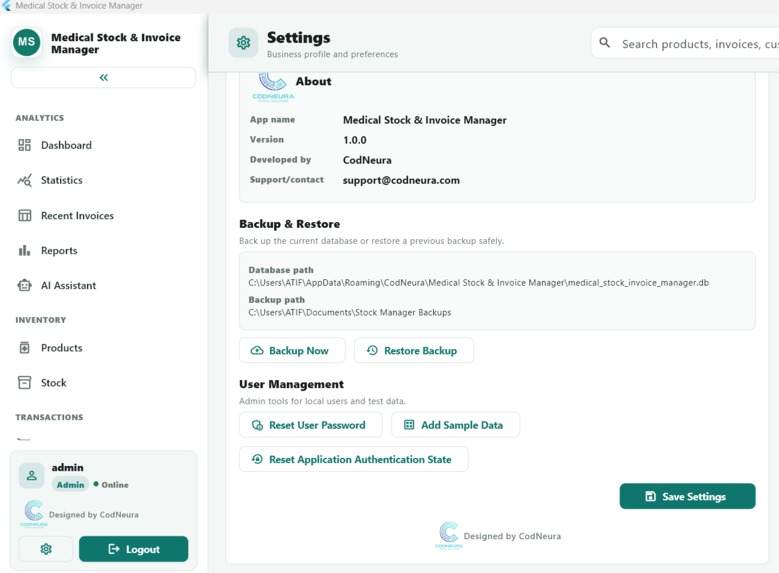Image resolution: width=779 pixels, height=573 pixels.
Task: Click the Admin role badge
Action: pos(71,485)
